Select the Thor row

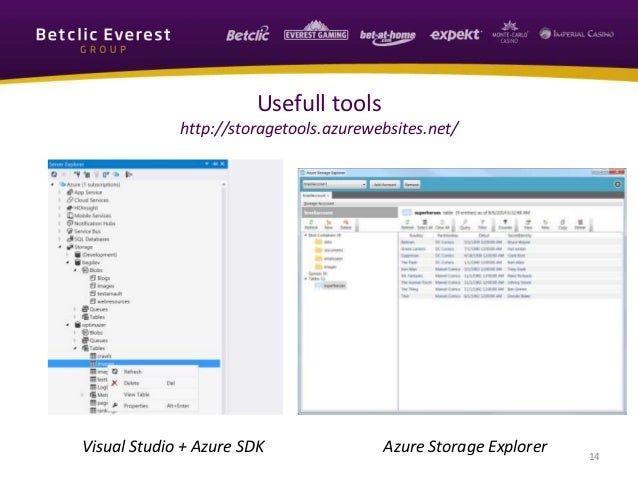[511, 296]
